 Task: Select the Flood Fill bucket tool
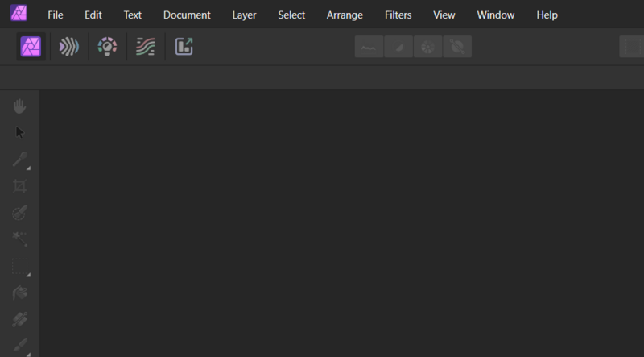(19, 293)
